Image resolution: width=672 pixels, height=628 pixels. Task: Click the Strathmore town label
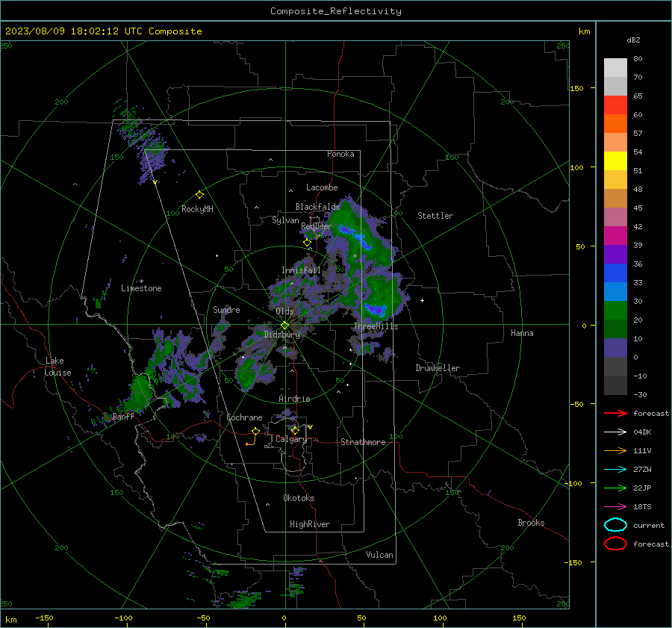(x=363, y=442)
